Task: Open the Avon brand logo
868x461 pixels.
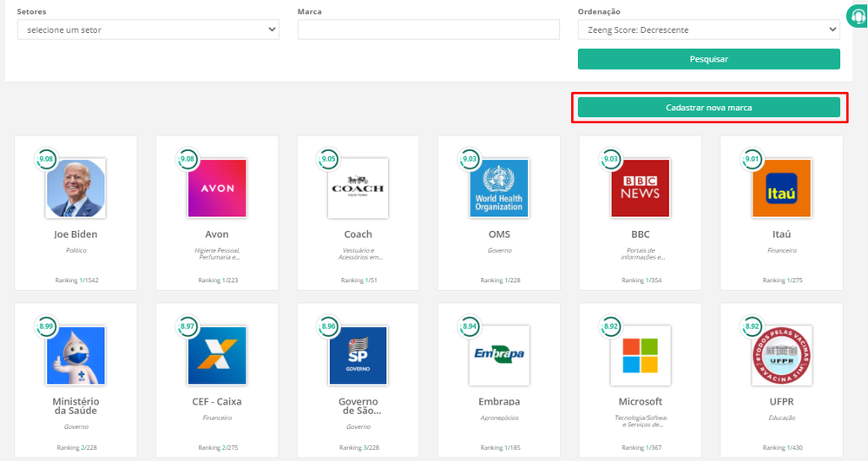Action: [x=217, y=188]
